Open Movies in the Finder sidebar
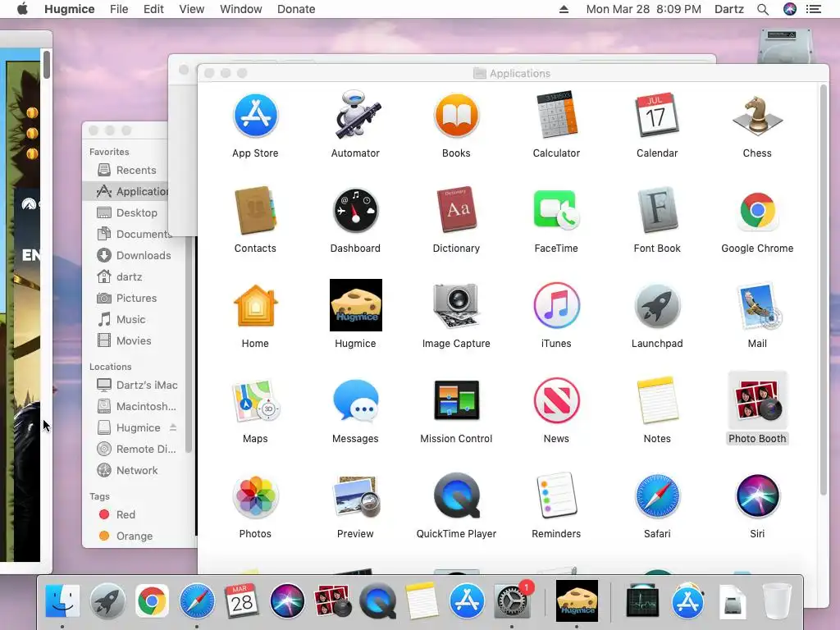The height and width of the screenshot is (630, 840). [134, 340]
